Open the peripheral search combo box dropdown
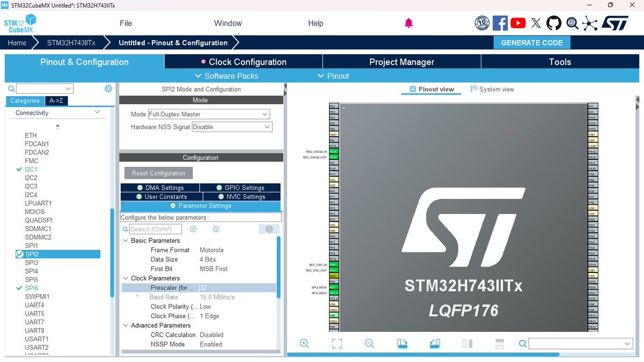This screenshot has width=644, height=362. coord(69,88)
